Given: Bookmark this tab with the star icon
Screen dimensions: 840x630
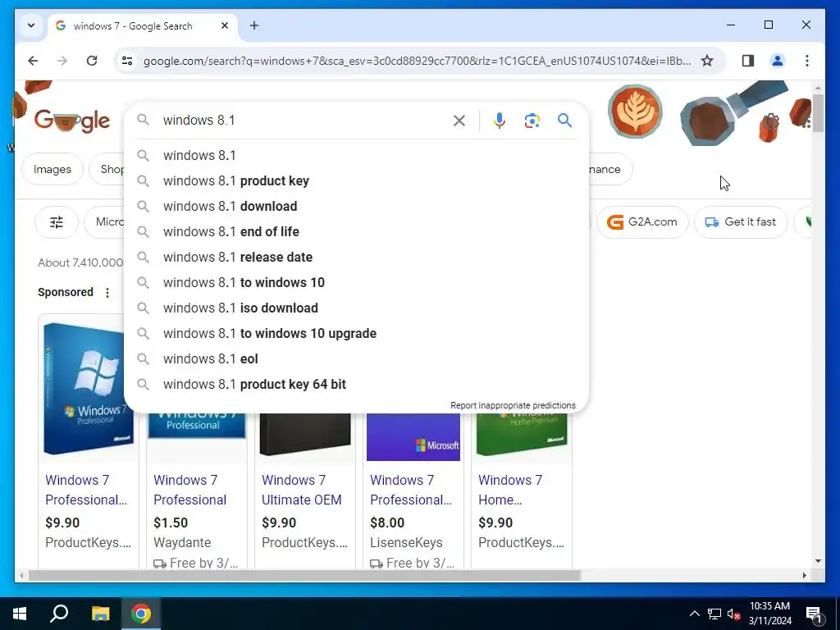Looking at the screenshot, I should click(x=707, y=61).
